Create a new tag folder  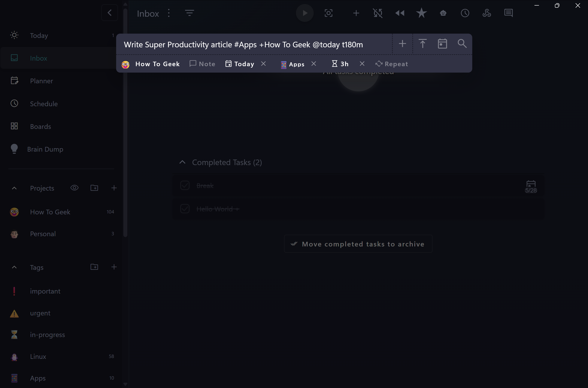pyautogui.click(x=94, y=267)
